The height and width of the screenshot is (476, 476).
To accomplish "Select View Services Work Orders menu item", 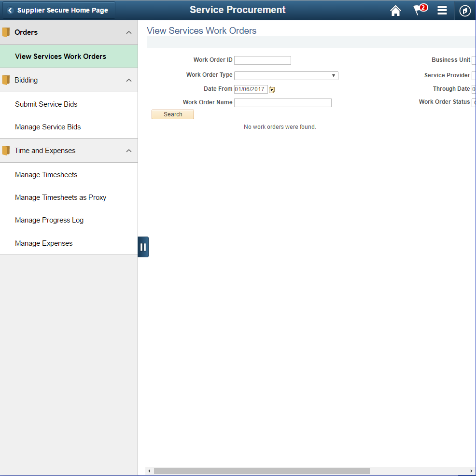I will 69,56.
